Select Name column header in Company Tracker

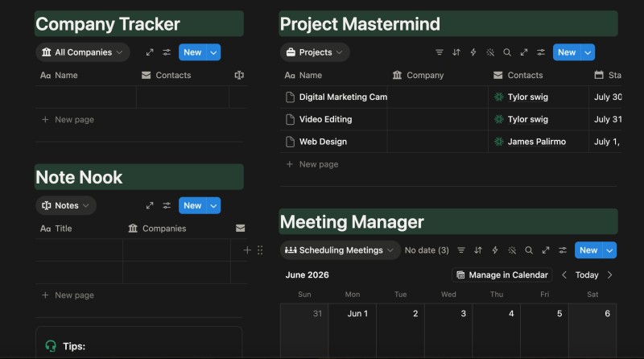(x=59, y=75)
